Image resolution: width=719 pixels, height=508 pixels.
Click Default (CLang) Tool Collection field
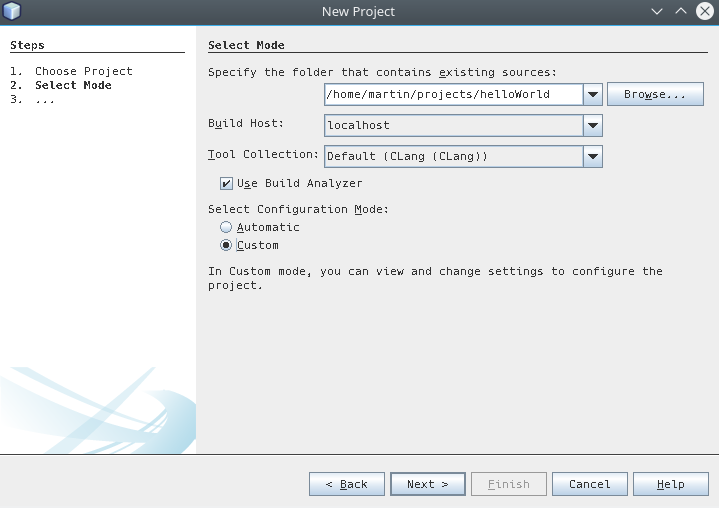click(454, 156)
